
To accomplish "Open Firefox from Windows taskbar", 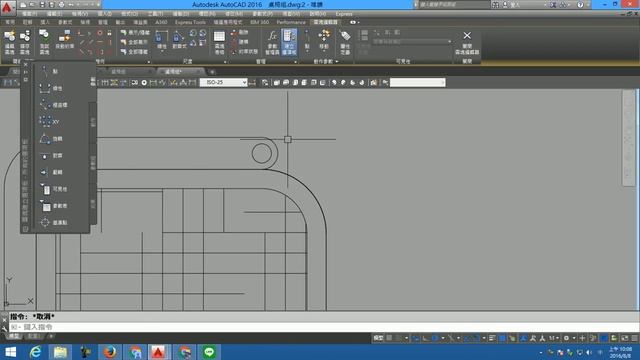I will pyautogui.click(x=110, y=352).
